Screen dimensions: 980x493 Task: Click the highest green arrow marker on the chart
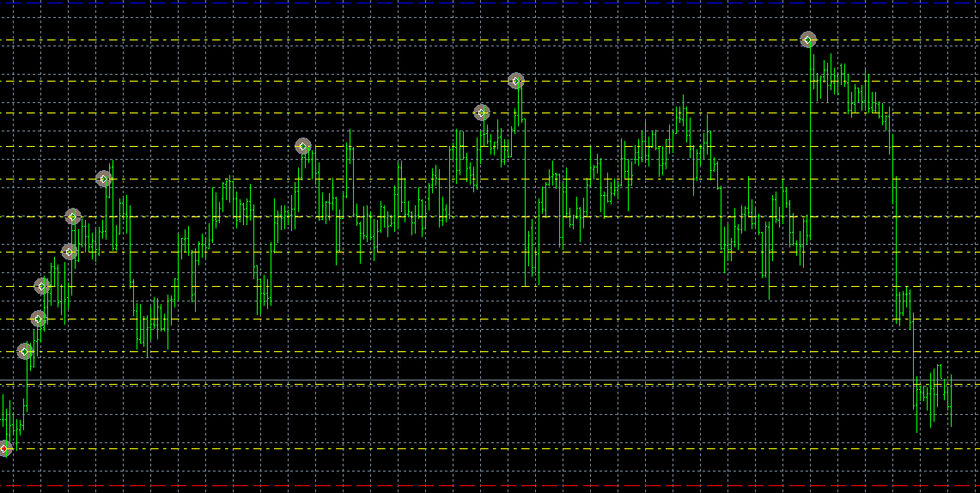808,40
